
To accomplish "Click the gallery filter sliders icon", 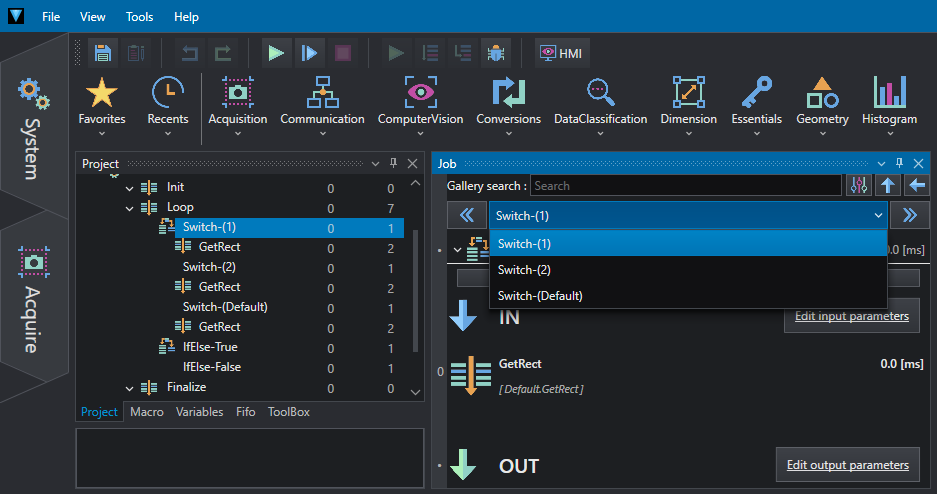I will pos(859,186).
